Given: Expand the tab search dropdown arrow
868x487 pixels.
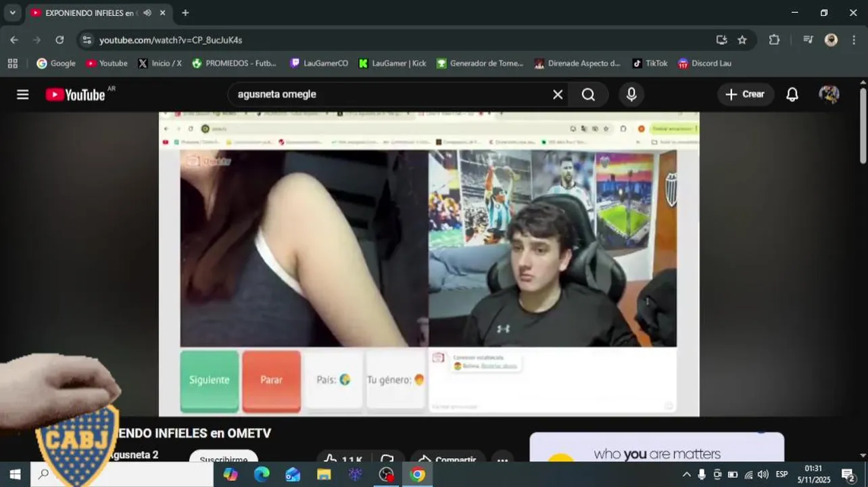Looking at the screenshot, I should tap(12, 13).
